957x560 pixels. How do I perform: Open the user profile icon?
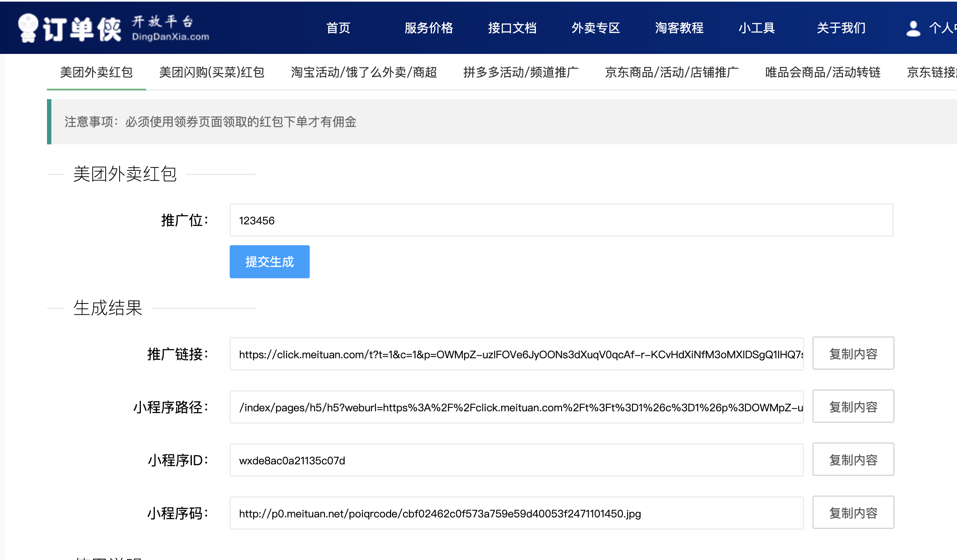click(x=913, y=29)
